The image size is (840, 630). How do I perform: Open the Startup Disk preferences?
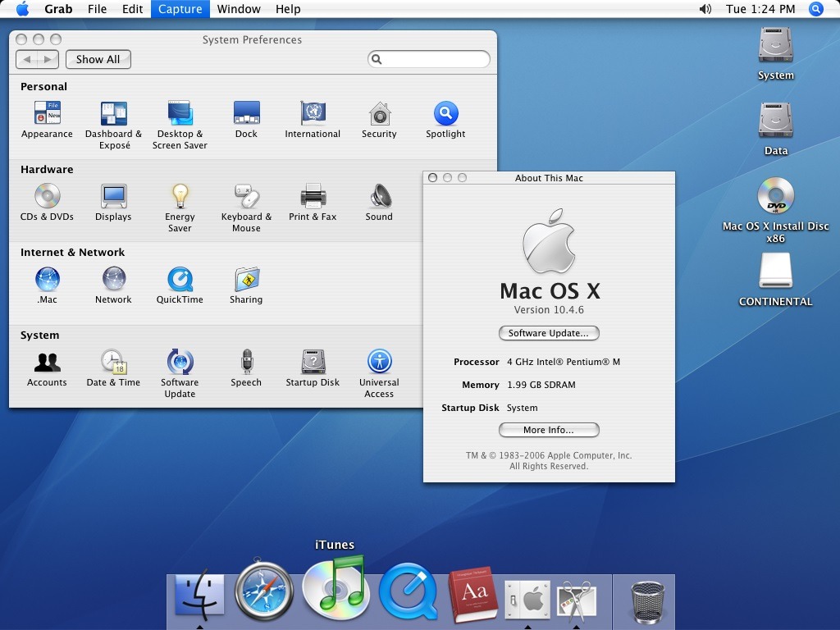313,361
